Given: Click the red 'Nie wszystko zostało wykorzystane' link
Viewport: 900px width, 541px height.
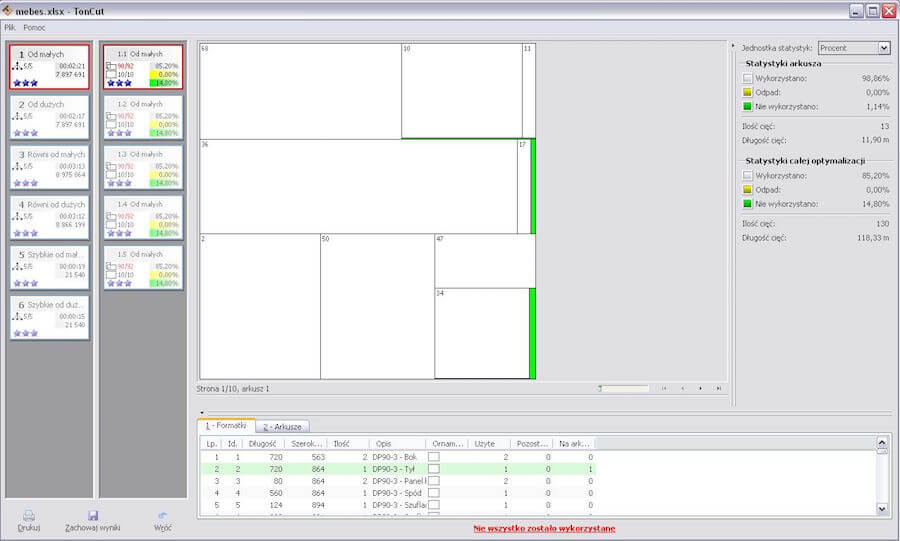Looking at the screenshot, I should 543,528.
